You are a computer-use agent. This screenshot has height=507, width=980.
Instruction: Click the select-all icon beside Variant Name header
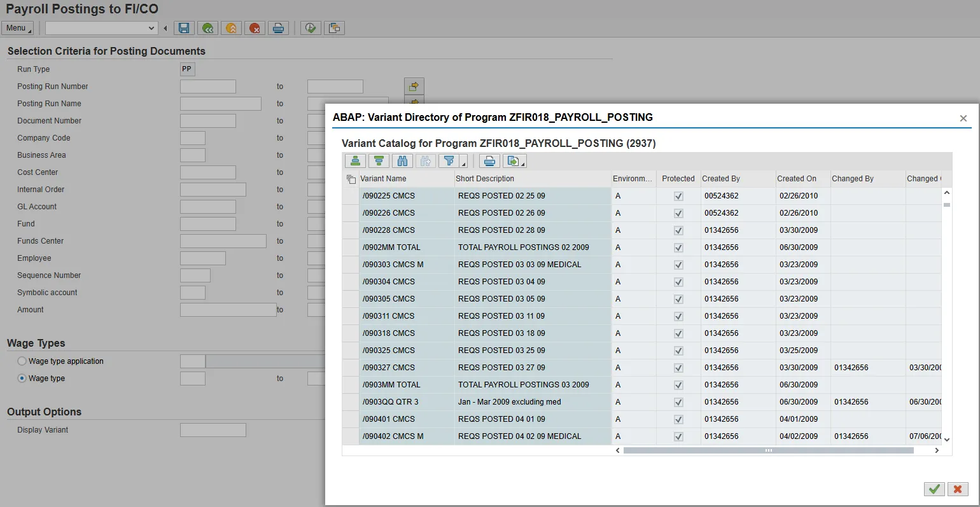(351, 179)
